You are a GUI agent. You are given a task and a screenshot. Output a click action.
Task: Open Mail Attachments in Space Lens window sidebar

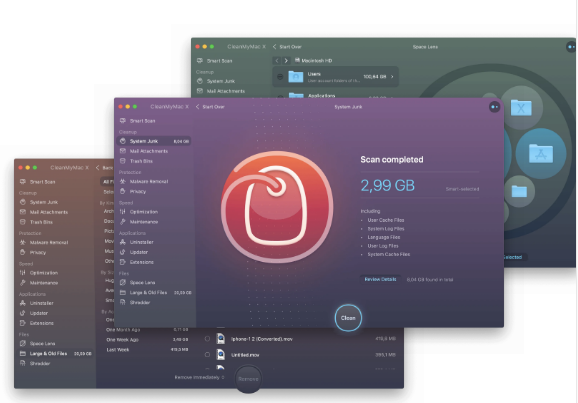pos(221,91)
